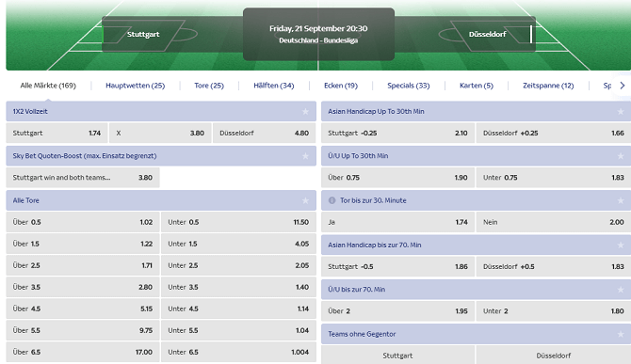Image resolution: width=631 pixels, height=364 pixels.
Task: Pick Unter 4.5 goals at 1.14
Action: click(x=238, y=309)
